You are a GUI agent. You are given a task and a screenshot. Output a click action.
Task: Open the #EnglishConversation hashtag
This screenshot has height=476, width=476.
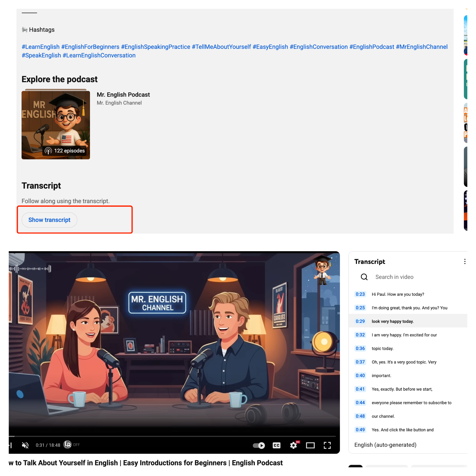point(319,47)
